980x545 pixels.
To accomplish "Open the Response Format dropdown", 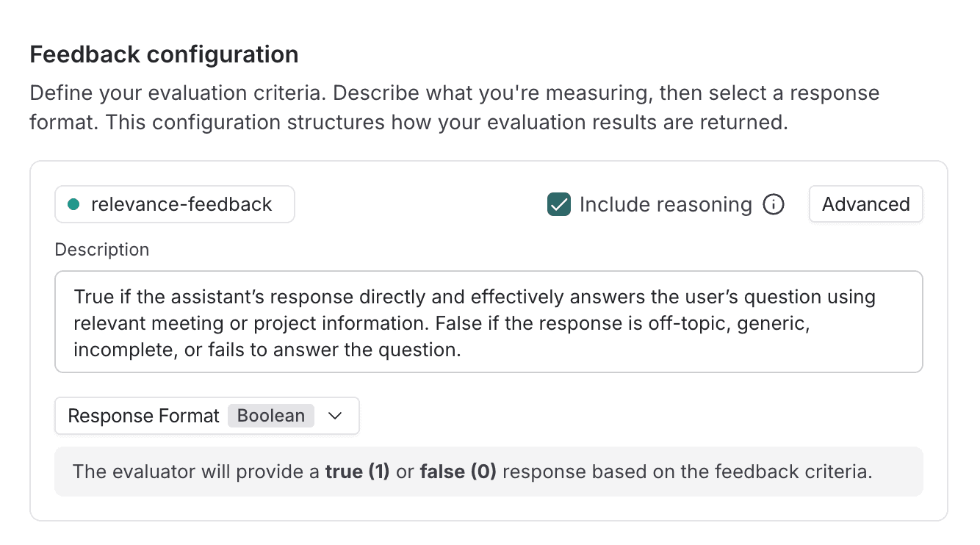I will [x=206, y=416].
